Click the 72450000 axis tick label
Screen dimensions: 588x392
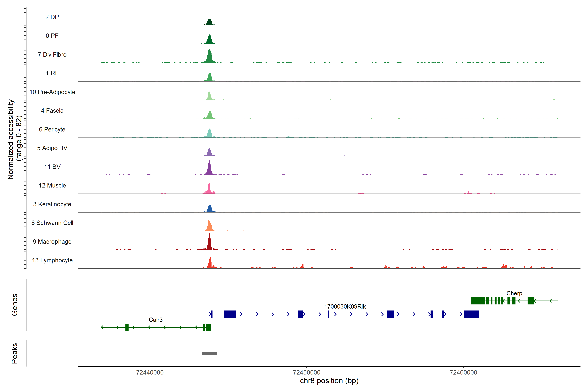coord(307,372)
